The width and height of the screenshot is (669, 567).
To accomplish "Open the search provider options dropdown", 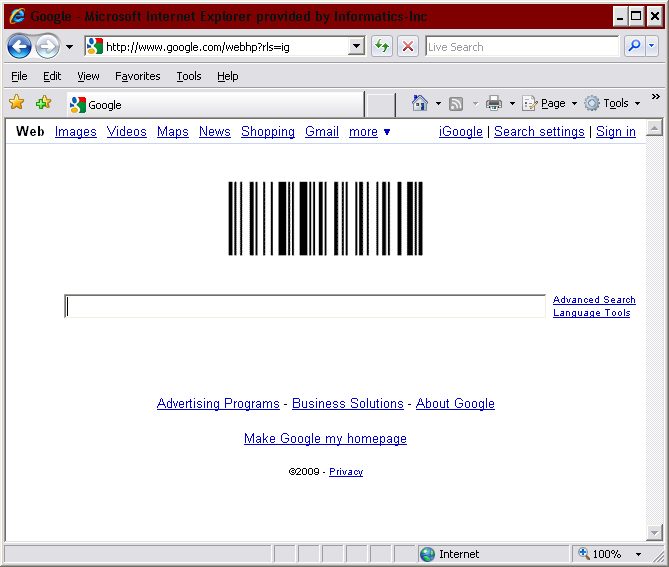I will (x=652, y=46).
